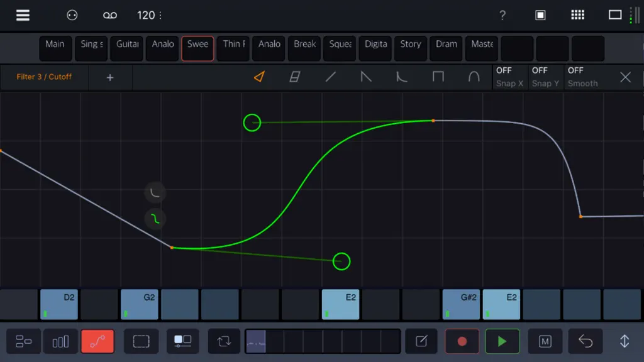The width and height of the screenshot is (644, 362).
Task: Select the orange triangle pointer tool
Action: point(259,77)
